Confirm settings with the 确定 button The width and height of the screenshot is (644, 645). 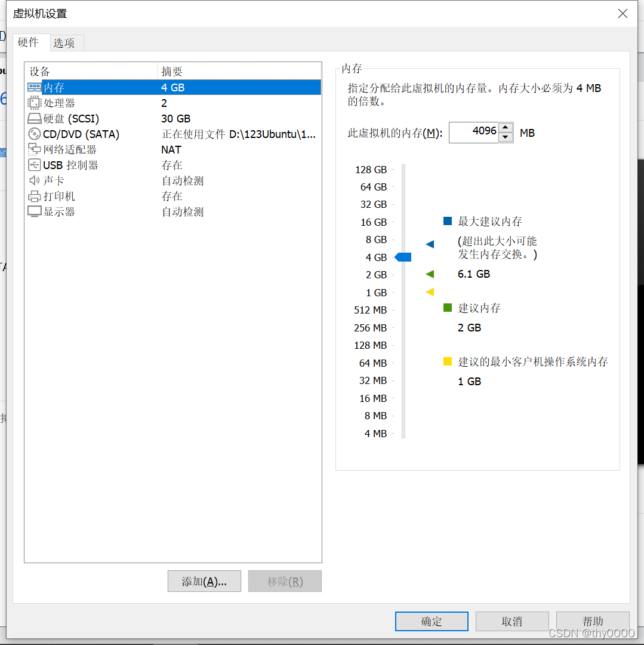(x=431, y=621)
